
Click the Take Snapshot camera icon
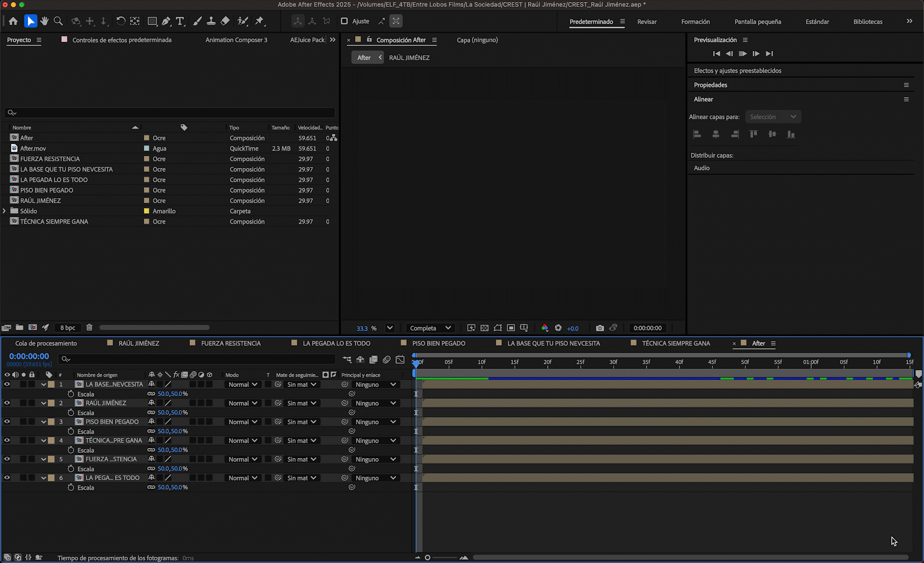pyautogui.click(x=600, y=328)
